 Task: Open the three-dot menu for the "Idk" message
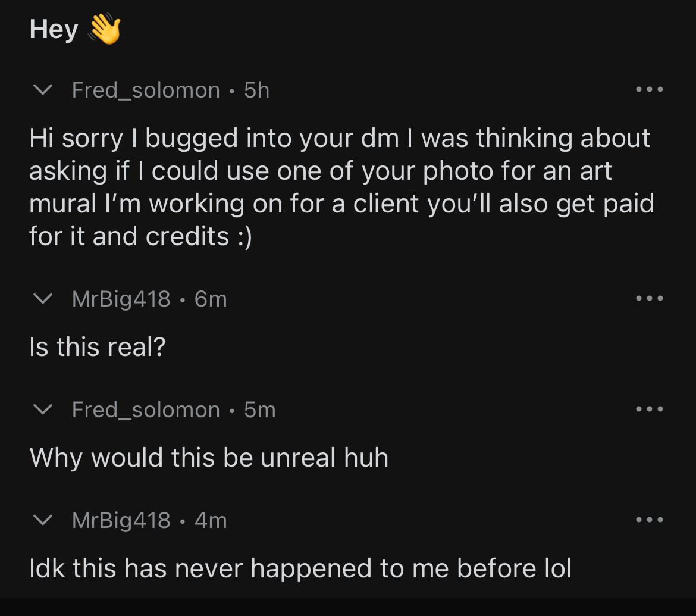(x=649, y=521)
